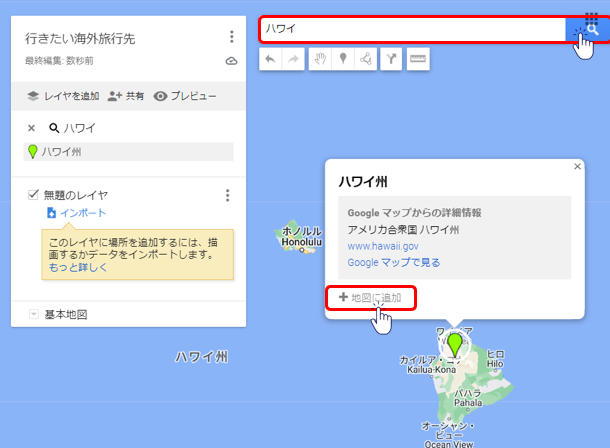Select ハワイ州 search result row
Image resolution: width=610 pixels, height=448 pixels.
click(x=128, y=152)
